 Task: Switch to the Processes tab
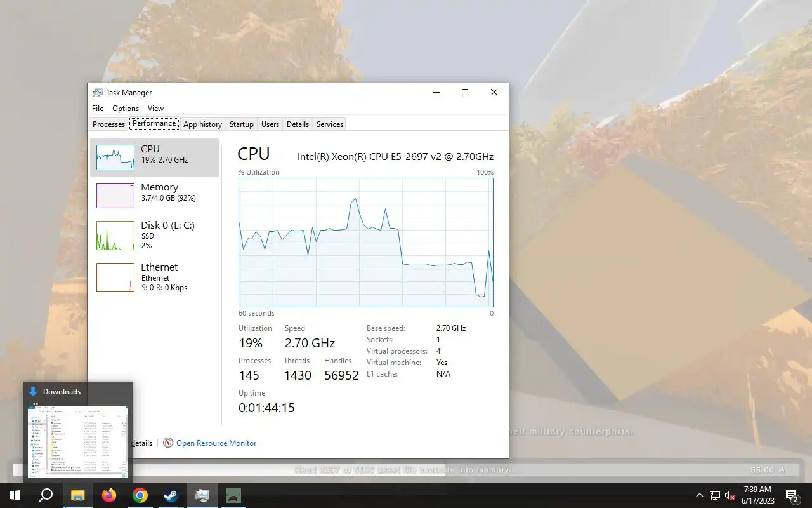pos(108,124)
